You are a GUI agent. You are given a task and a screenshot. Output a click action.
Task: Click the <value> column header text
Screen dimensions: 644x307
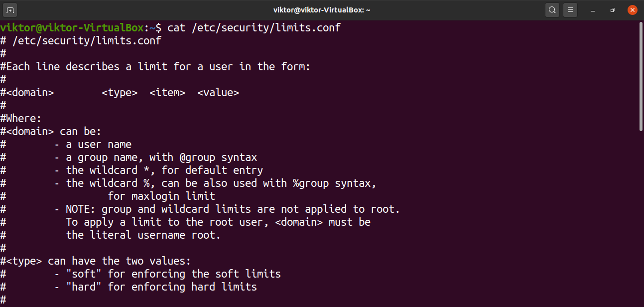click(218, 93)
